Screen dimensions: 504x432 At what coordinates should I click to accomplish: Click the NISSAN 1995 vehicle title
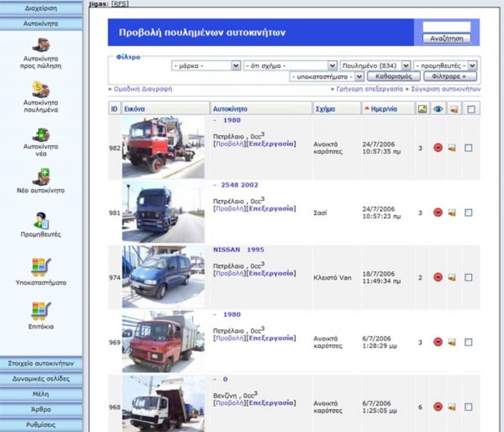click(x=239, y=250)
